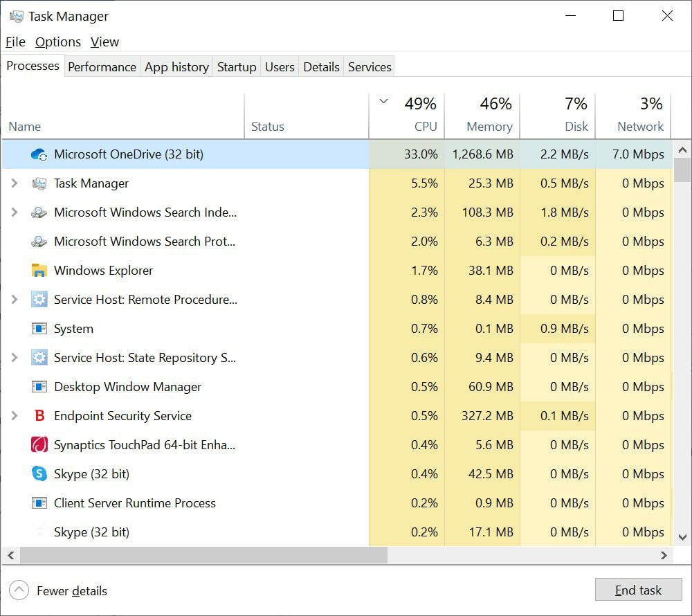The width and height of the screenshot is (692, 616).
Task: Expand the Service Host: State Repository entry
Action: 15,358
